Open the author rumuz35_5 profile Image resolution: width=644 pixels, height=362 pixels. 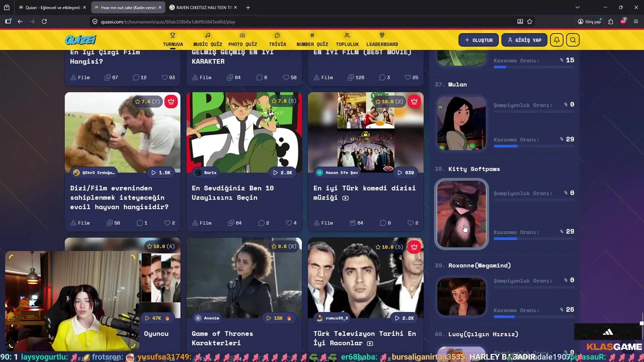coord(332,318)
